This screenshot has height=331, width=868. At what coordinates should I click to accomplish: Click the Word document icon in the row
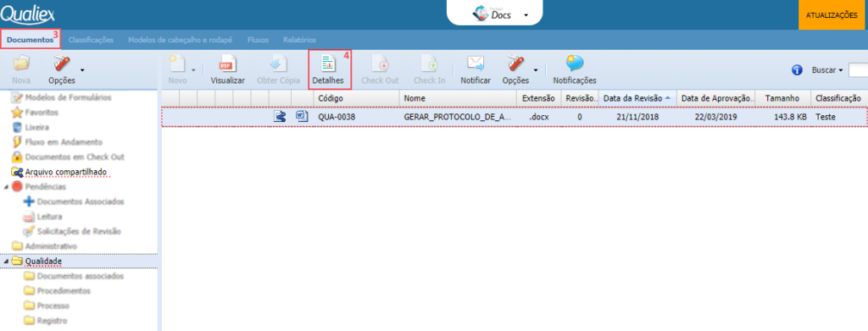[x=301, y=116]
